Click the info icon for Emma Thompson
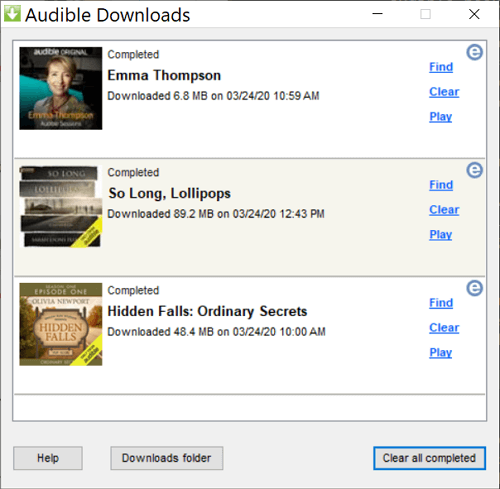Image resolution: width=500 pixels, height=489 pixels. coord(474,52)
